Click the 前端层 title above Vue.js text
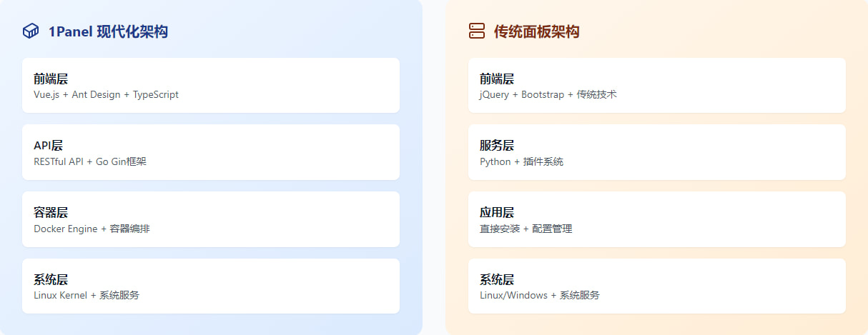 coord(51,79)
